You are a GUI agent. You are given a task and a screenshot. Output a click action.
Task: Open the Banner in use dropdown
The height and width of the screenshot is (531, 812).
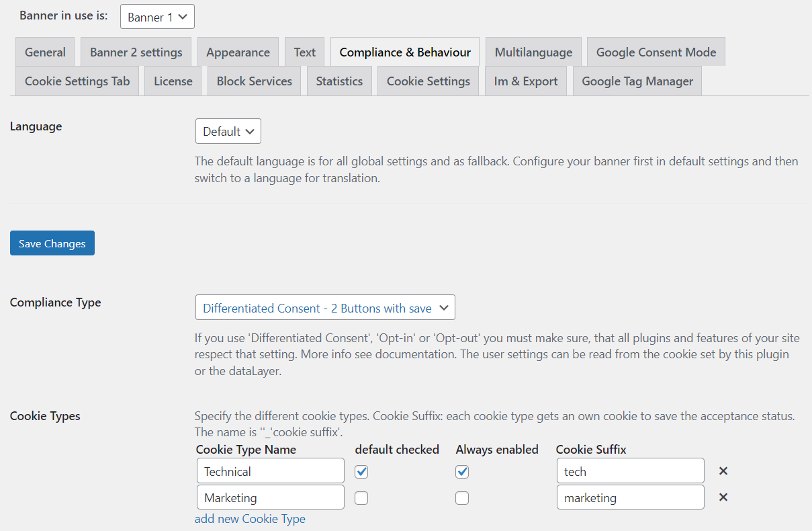tap(156, 16)
